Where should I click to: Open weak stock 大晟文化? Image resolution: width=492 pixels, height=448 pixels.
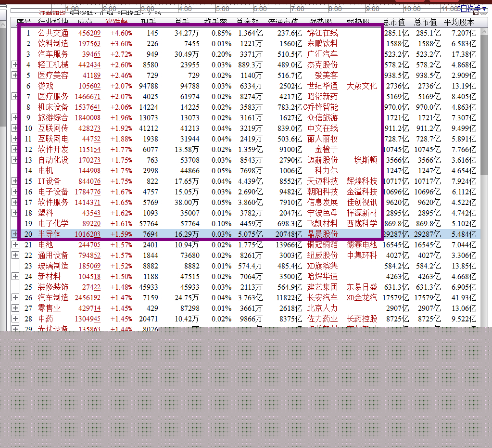(x=362, y=86)
